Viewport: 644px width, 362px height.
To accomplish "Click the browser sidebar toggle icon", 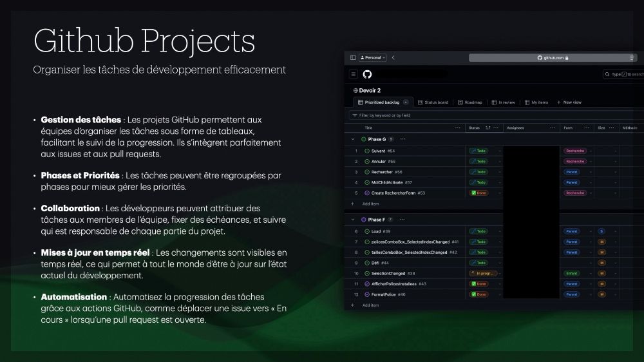I will coord(353,57).
